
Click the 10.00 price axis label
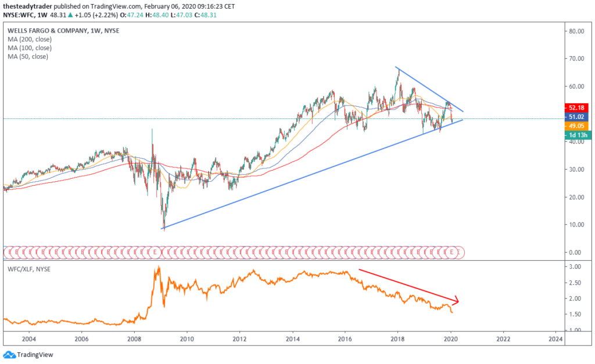point(576,225)
